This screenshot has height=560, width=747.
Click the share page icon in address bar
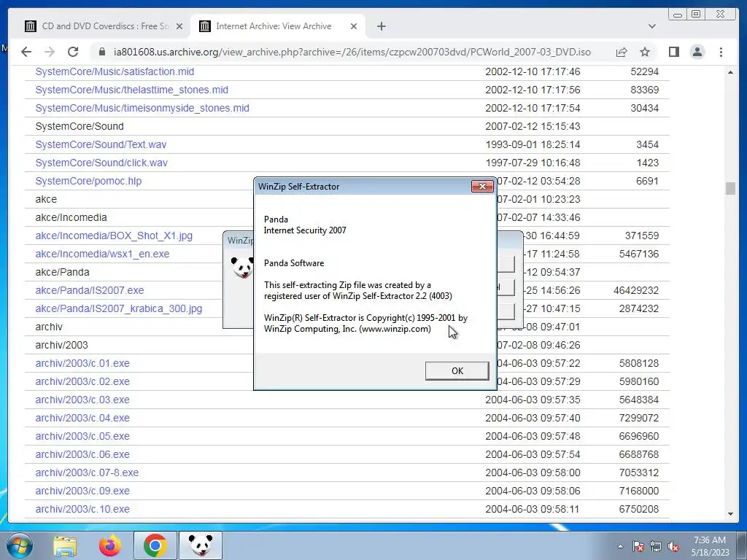click(x=622, y=52)
